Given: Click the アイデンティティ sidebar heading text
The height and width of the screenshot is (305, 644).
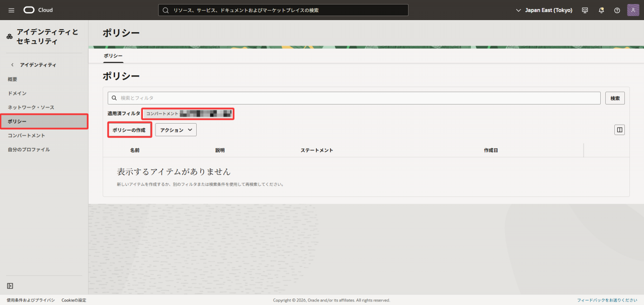Looking at the screenshot, I should coord(38,65).
